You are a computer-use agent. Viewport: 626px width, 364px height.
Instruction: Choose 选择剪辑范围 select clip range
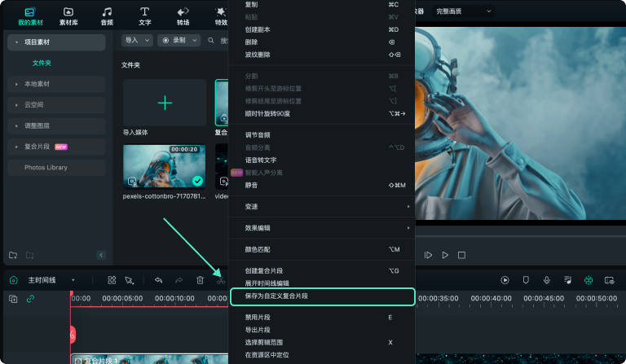pyautogui.click(x=322, y=343)
